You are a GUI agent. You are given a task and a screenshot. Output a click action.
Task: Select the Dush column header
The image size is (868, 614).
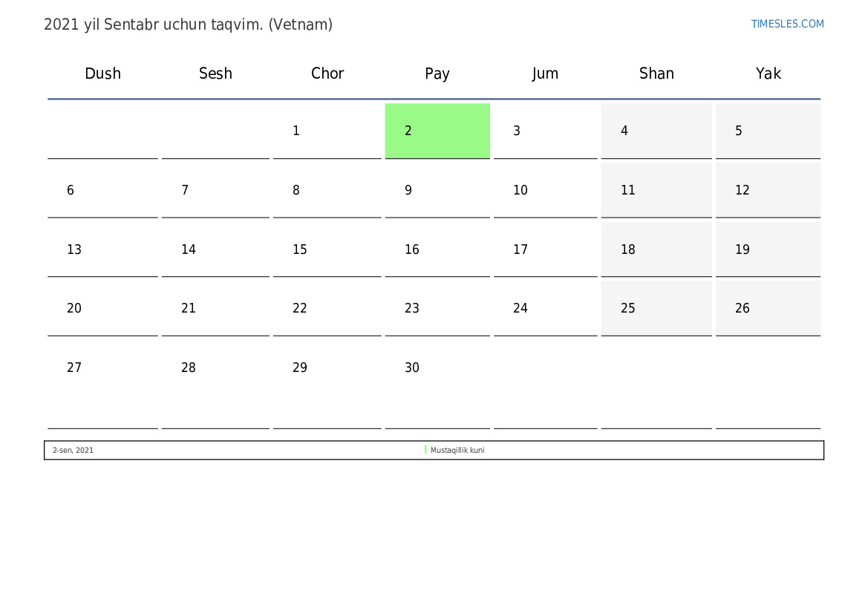[x=102, y=73]
